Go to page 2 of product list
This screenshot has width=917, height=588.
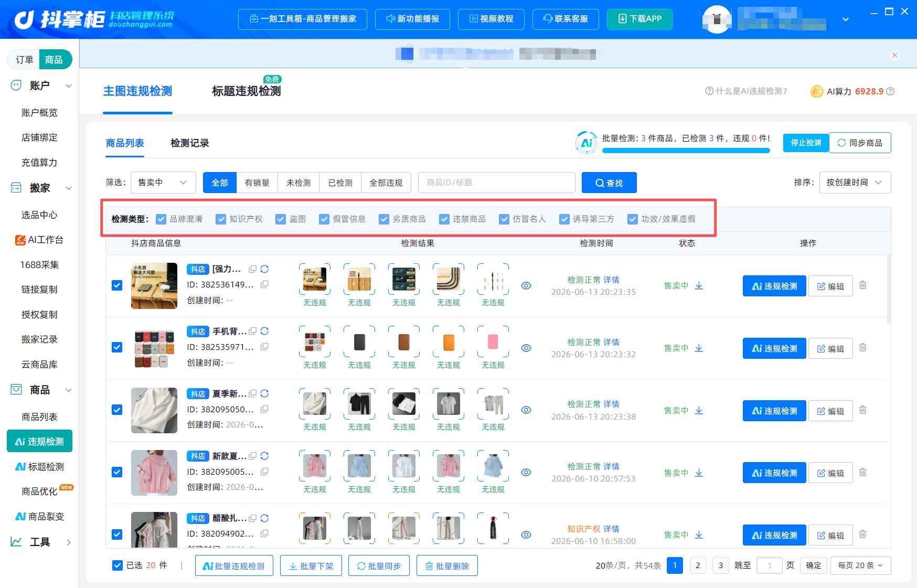pos(698,565)
